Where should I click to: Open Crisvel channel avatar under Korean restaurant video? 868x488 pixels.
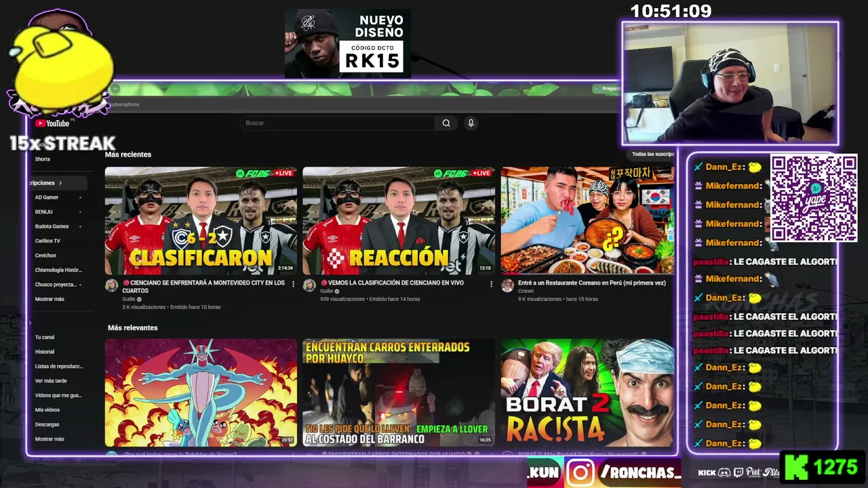507,285
